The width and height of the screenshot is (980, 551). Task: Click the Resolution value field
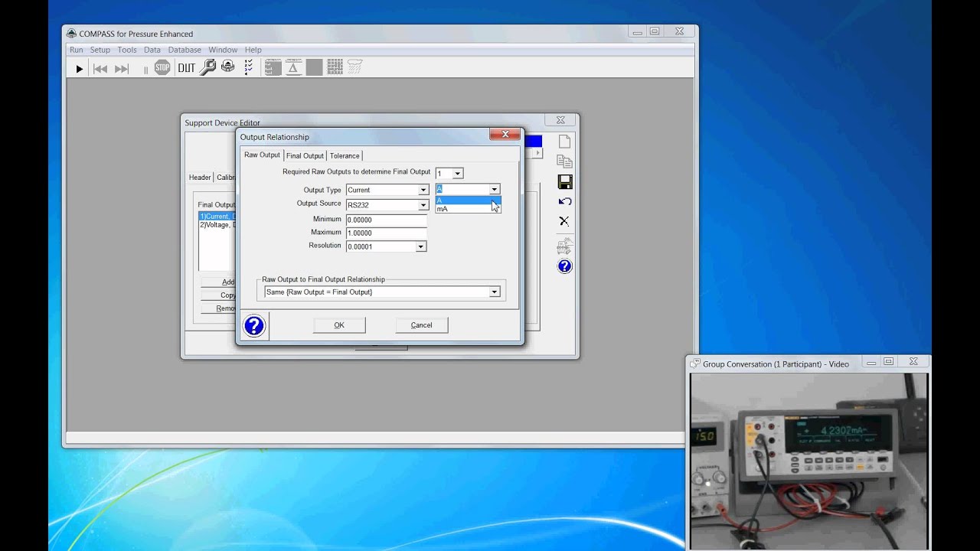(x=381, y=246)
